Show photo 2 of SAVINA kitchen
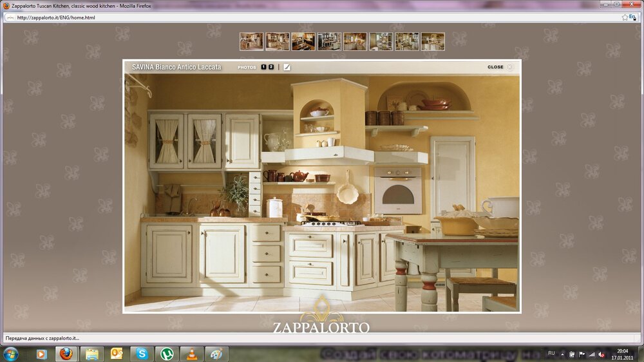This screenshot has width=644, height=362. [x=271, y=67]
